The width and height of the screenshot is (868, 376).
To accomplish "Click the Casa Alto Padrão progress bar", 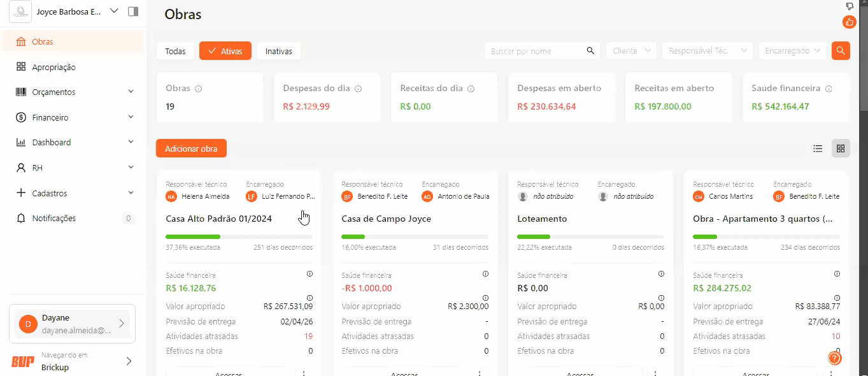I will (239, 236).
